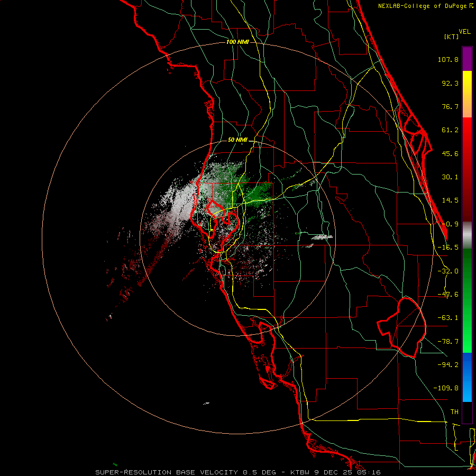Click the 'SUPER-RESOLUTION BASE VELOCITY' caption text

point(167,472)
